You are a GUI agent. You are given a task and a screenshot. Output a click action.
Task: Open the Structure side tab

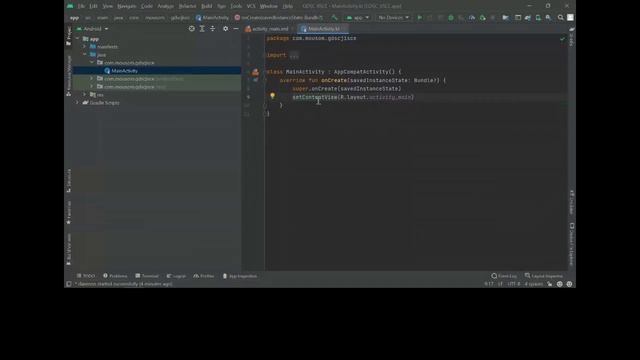pos(69,180)
